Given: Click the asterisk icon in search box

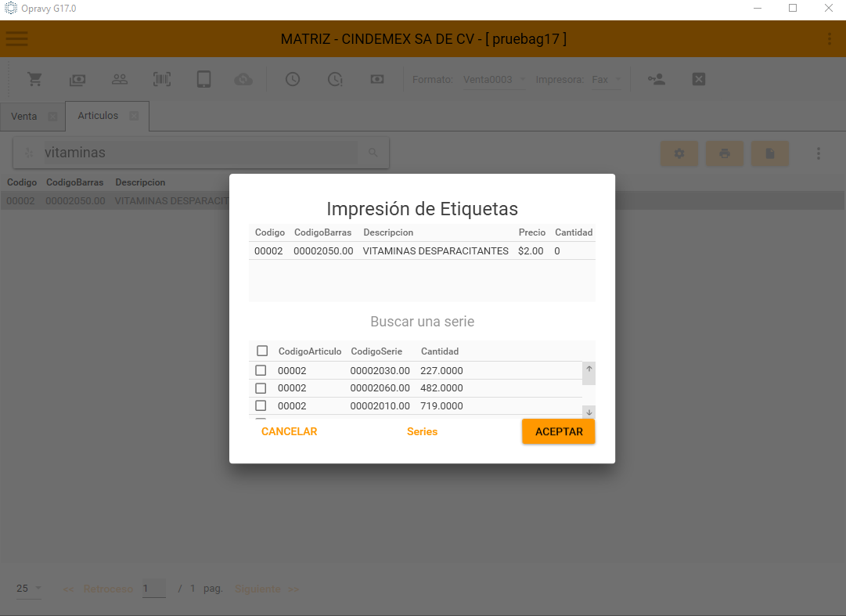Looking at the screenshot, I should [29, 153].
